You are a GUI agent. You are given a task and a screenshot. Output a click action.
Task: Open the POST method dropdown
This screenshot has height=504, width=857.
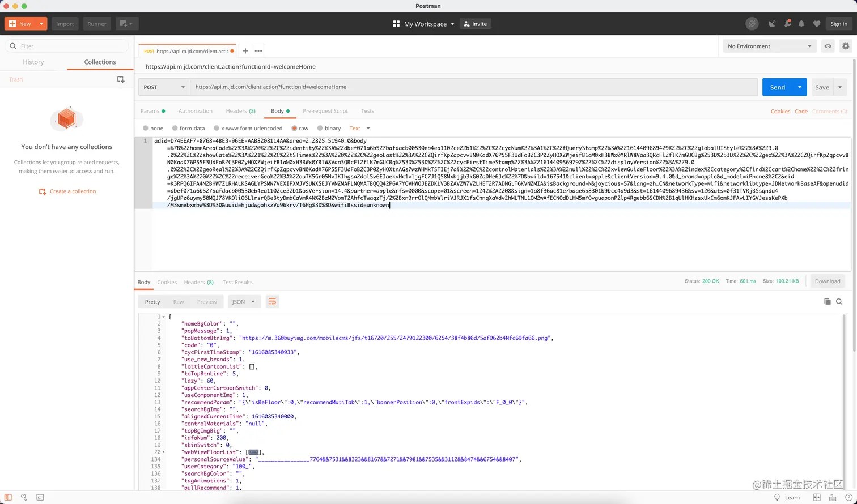coord(164,87)
